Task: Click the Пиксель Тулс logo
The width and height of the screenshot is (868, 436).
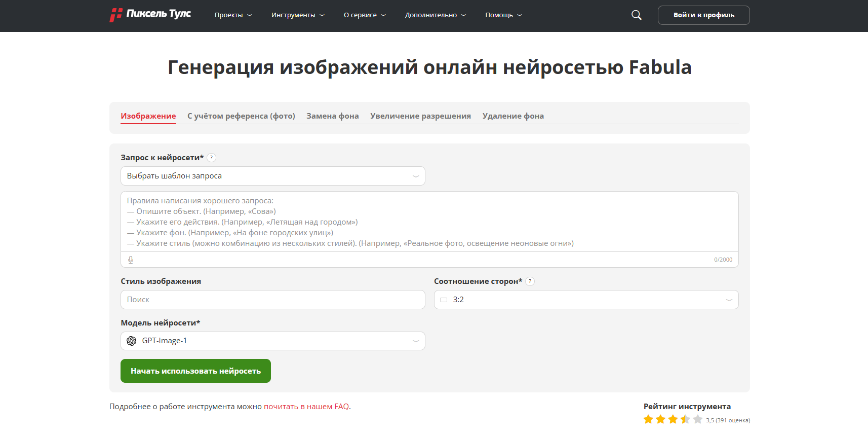Action: pyautogui.click(x=150, y=15)
